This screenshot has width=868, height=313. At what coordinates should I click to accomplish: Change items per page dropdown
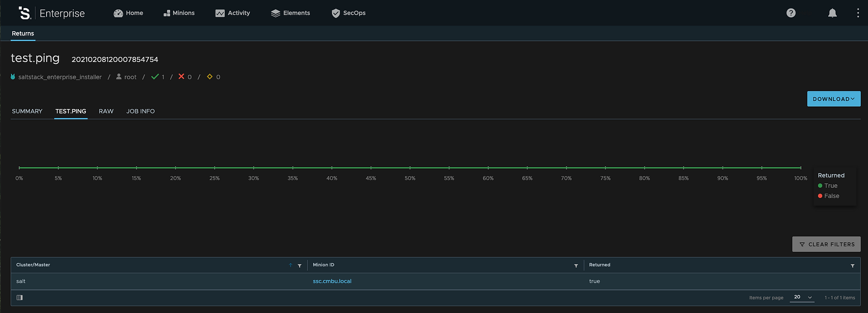point(802,297)
